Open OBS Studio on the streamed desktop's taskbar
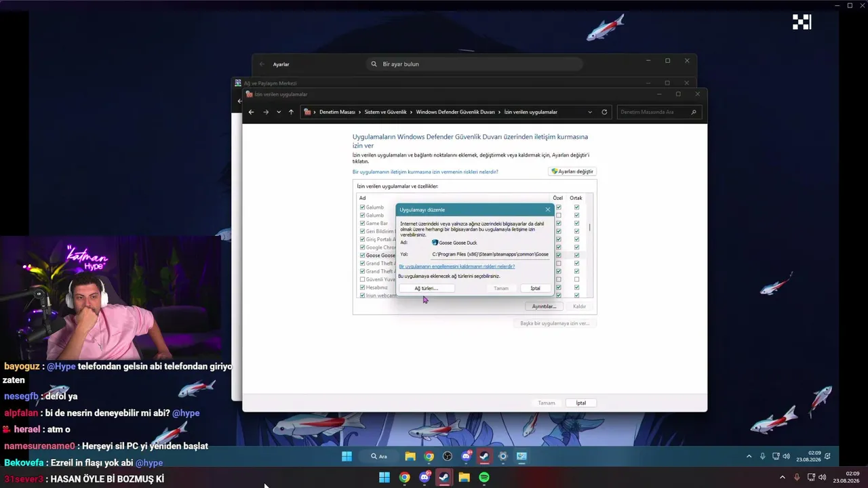This screenshot has width=868, height=488. point(447,456)
